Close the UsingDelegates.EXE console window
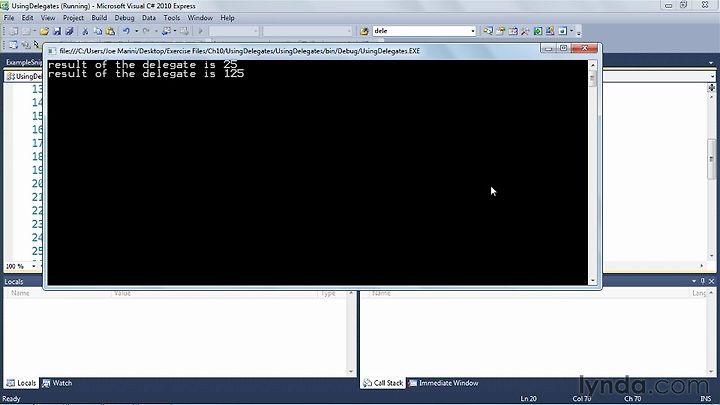The height and width of the screenshot is (405, 720). [x=585, y=48]
